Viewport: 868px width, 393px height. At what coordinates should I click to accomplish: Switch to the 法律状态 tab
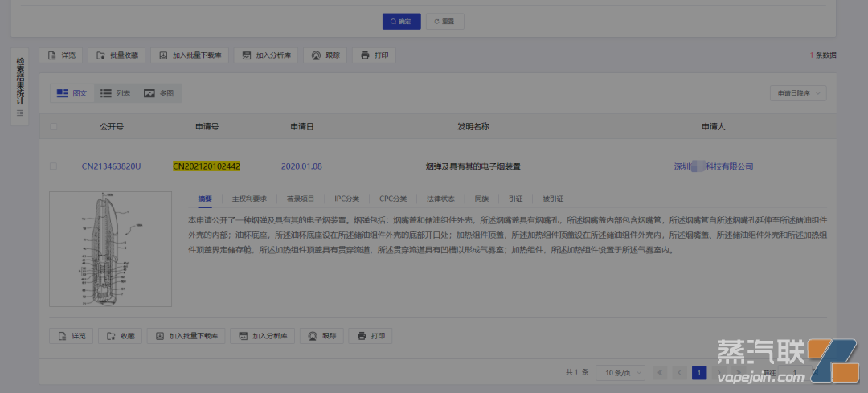(x=440, y=199)
